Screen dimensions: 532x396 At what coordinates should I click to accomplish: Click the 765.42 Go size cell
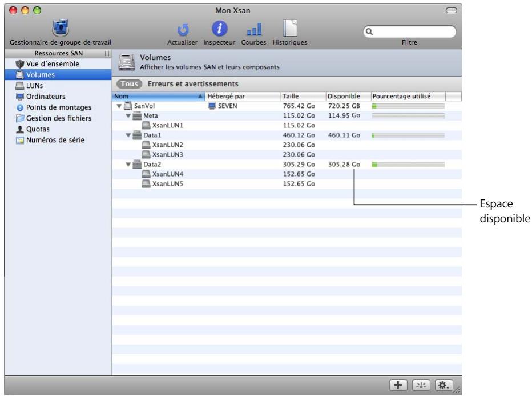[299, 106]
